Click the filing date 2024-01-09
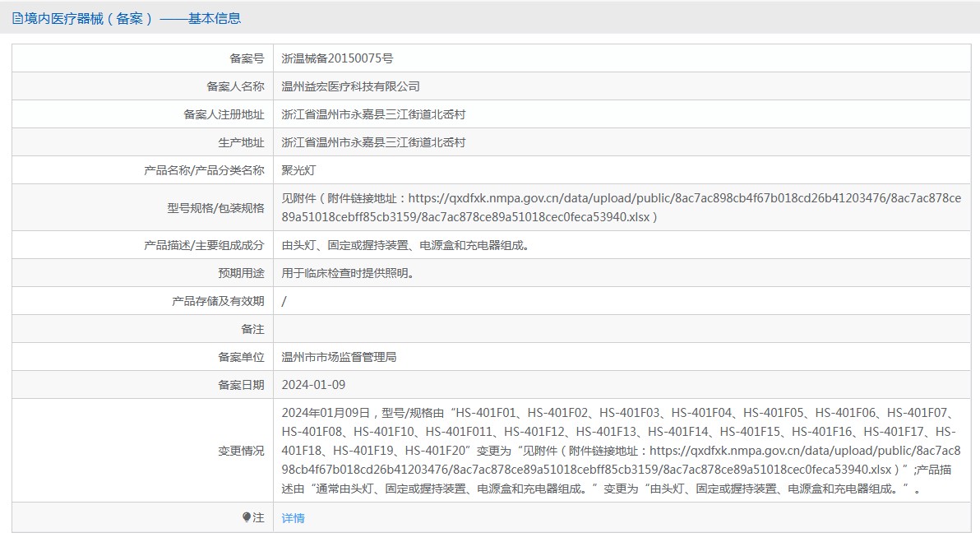This screenshot has height=542, width=980. pyautogui.click(x=313, y=385)
